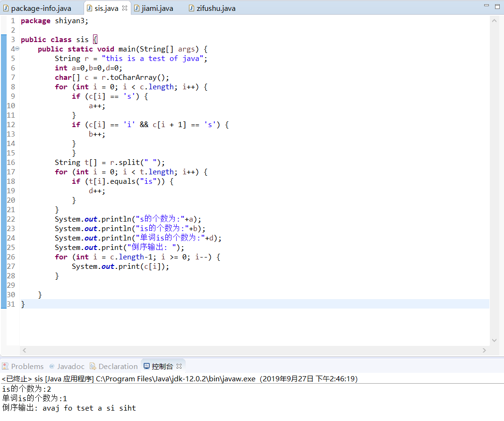This screenshot has height=421, width=504.
Task: Click the 'd++;' statement
Action: pos(97,191)
